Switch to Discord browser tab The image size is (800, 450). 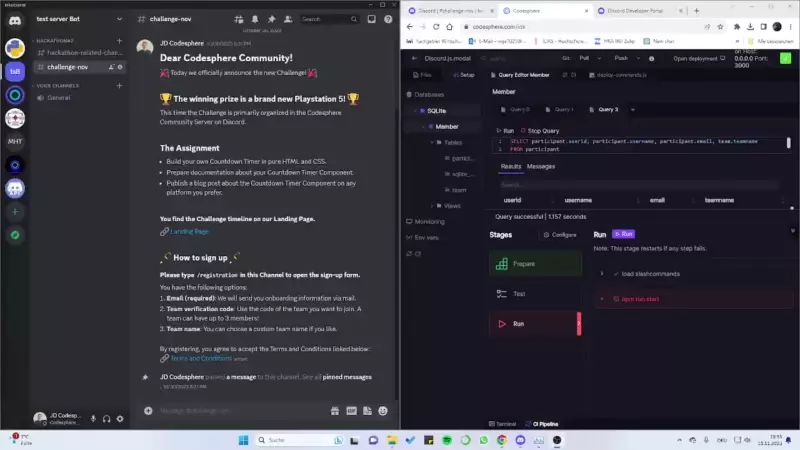[452, 11]
